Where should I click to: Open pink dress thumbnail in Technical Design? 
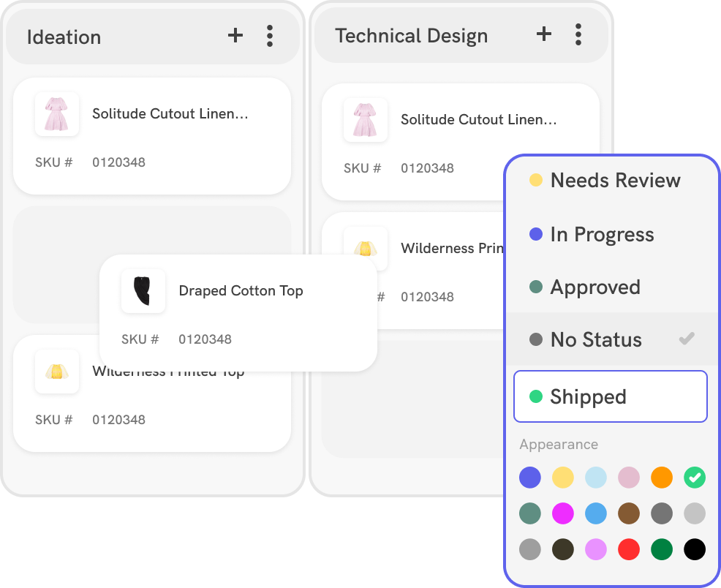point(366,120)
